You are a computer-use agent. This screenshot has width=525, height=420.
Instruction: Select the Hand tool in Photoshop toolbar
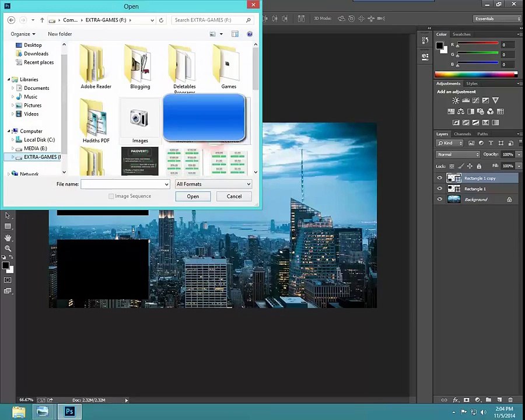pos(8,237)
